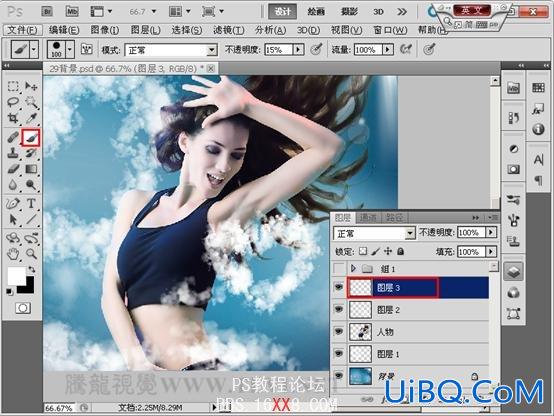Show the 组 1 group visibility

click(x=339, y=269)
